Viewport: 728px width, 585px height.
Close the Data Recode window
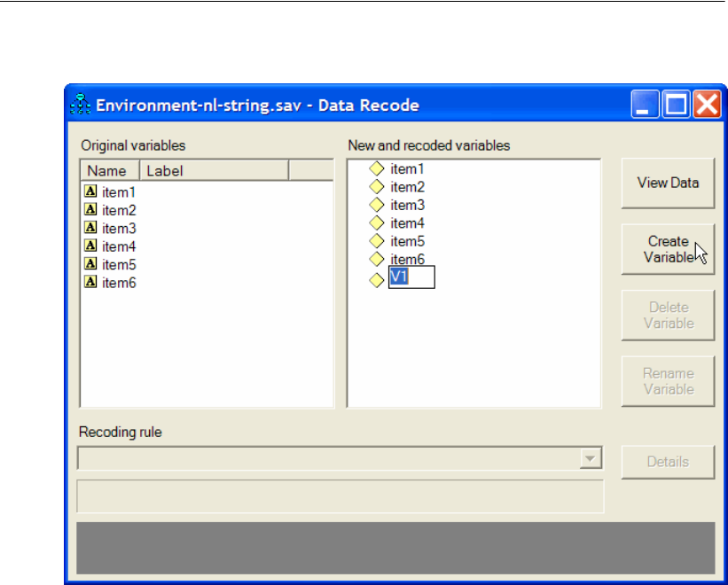706,106
